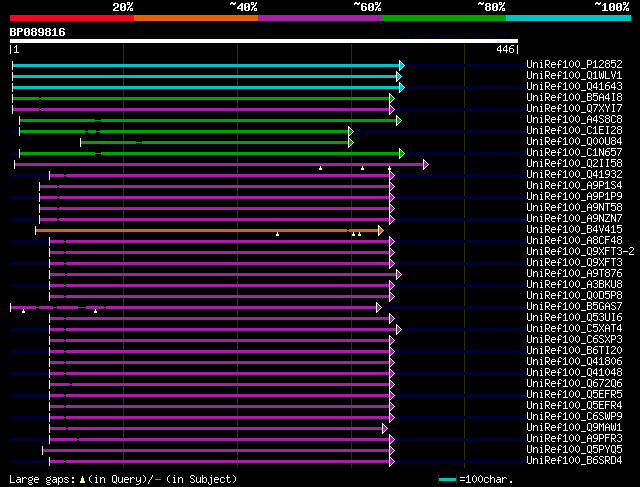Click the BP089816 query name
640x487 pixels.
tap(37, 32)
